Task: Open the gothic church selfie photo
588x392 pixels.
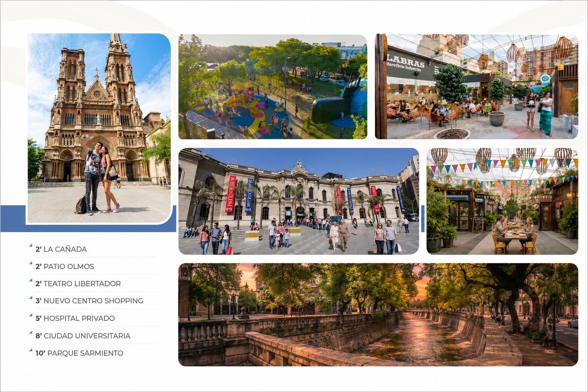Action: (x=99, y=128)
